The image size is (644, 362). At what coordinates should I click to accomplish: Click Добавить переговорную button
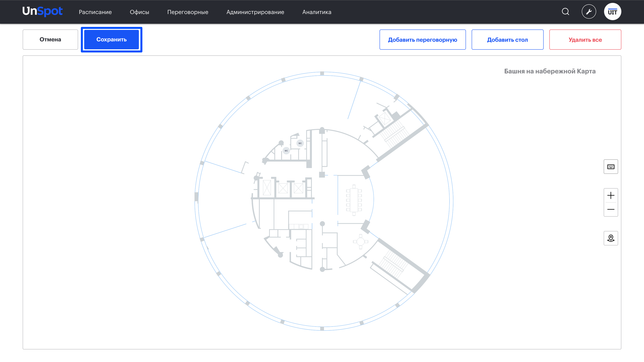tap(422, 39)
